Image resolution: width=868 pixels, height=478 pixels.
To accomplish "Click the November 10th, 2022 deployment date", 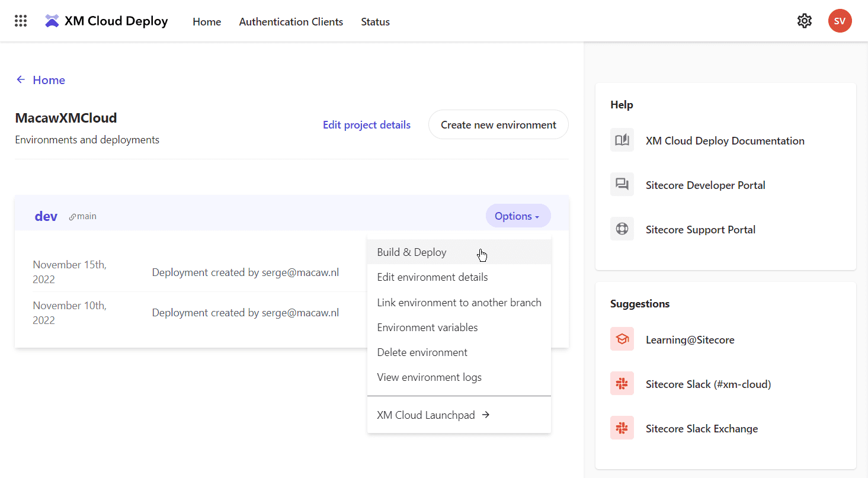I will click(69, 313).
